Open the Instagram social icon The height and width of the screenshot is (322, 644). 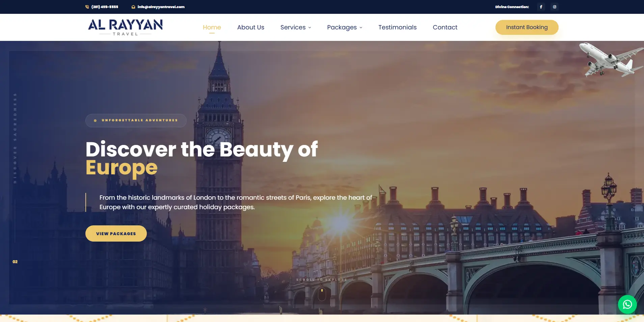(x=555, y=7)
